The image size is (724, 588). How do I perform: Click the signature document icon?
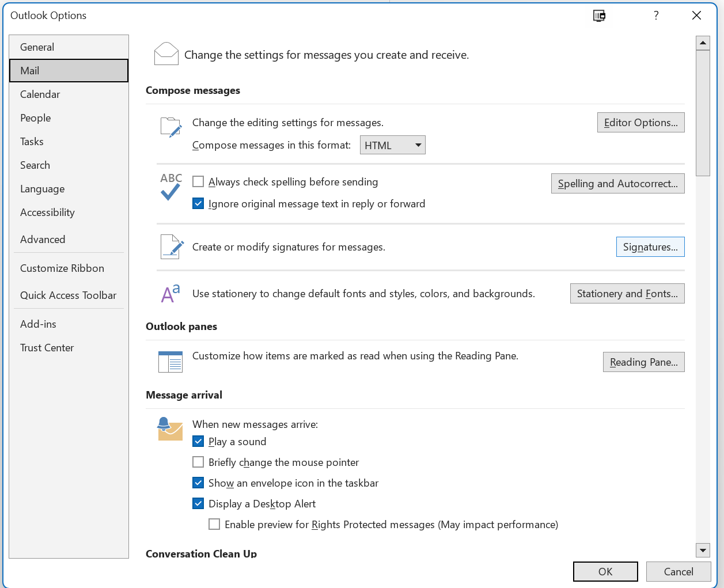point(172,247)
